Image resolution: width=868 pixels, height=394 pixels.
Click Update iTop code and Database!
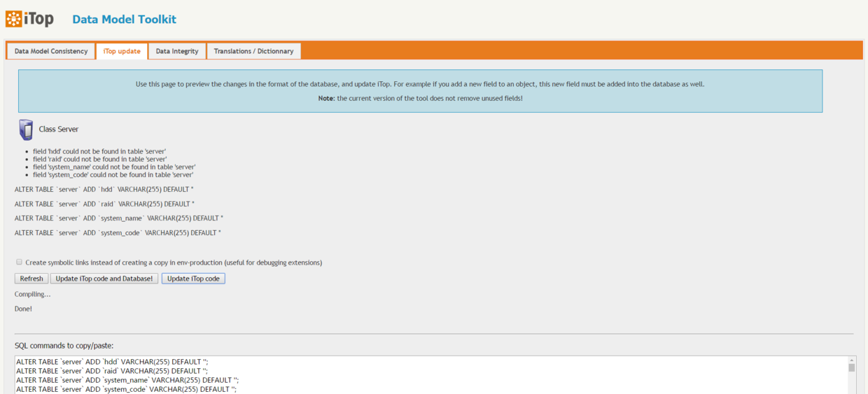(104, 279)
